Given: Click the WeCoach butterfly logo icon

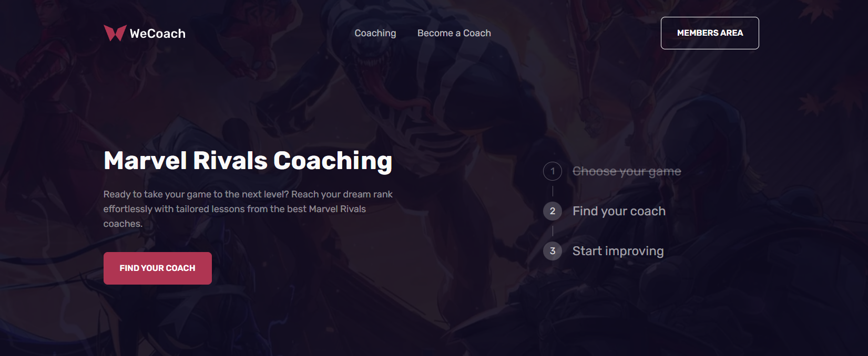Looking at the screenshot, I should pyautogui.click(x=115, y=33).
